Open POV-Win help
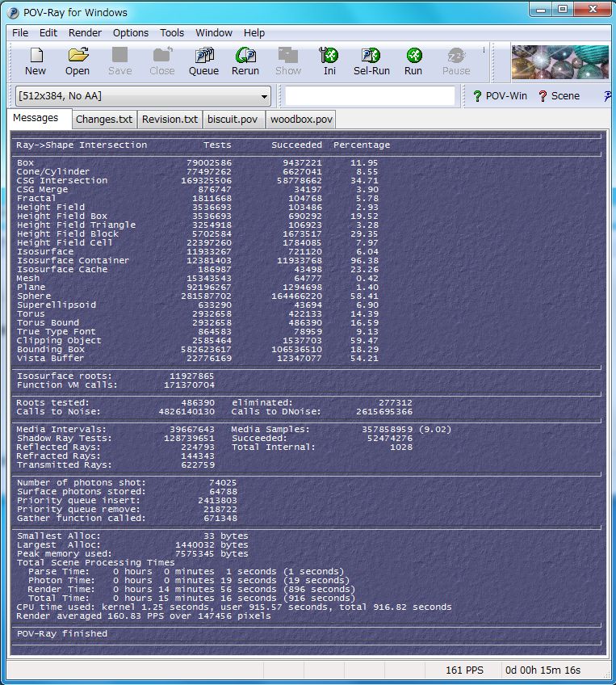The width and height of the screenshot is (616, 685). point(500,96)
